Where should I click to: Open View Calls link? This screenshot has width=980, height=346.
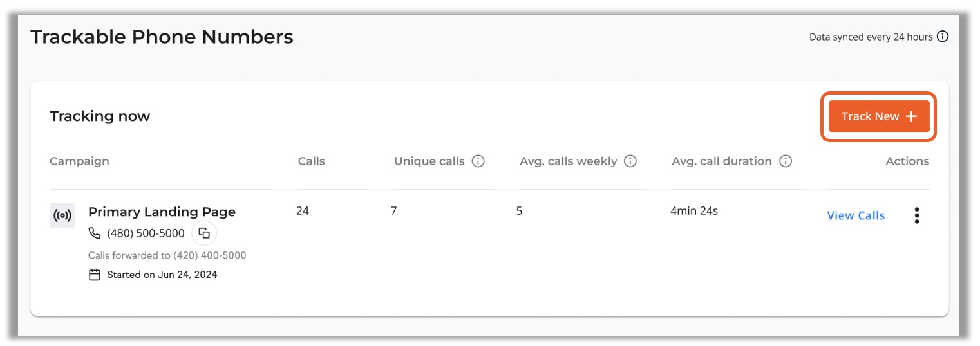855,216
